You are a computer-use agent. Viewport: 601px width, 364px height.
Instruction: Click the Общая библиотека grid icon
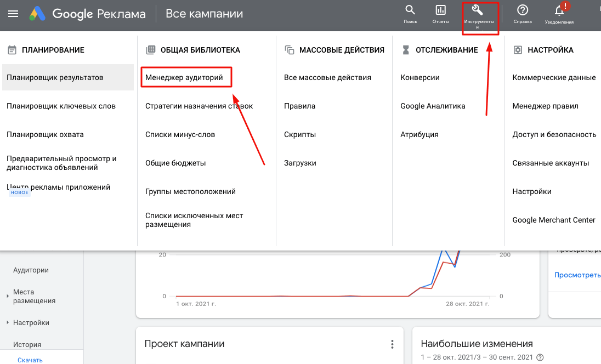coord(151,50)
